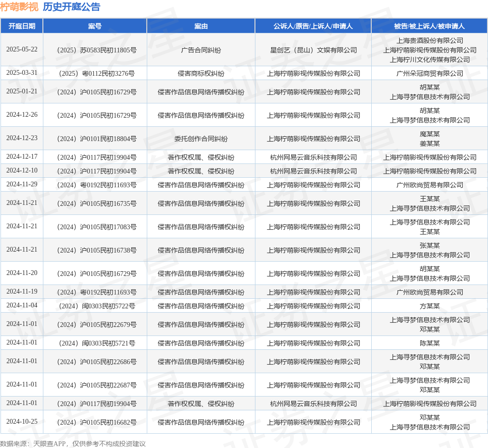Click the 历史开庭公告 heading
Image resolution: width=488 pixels, height=448 pixels.
pos(71,7)
